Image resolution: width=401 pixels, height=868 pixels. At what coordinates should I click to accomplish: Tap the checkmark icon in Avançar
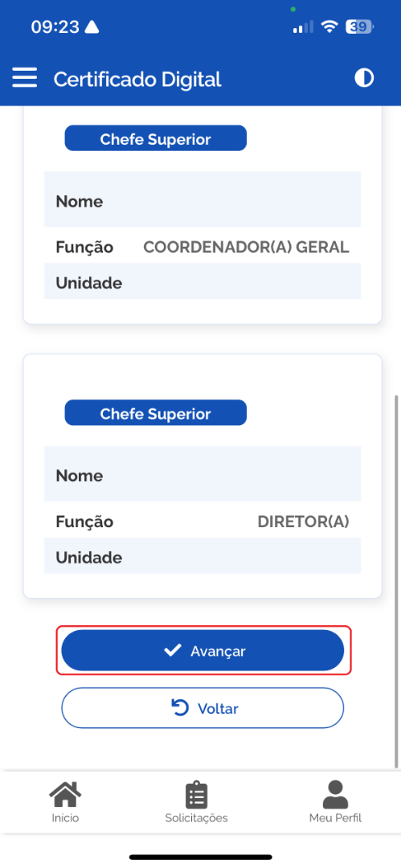173,650
